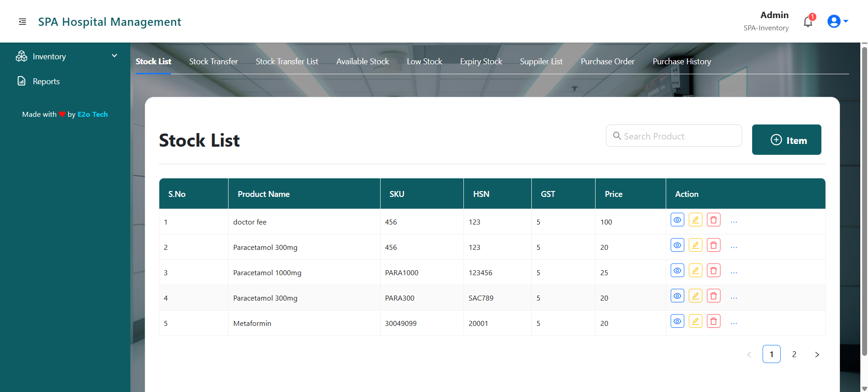Click delete icon for doctor fee row

point(713,220)
